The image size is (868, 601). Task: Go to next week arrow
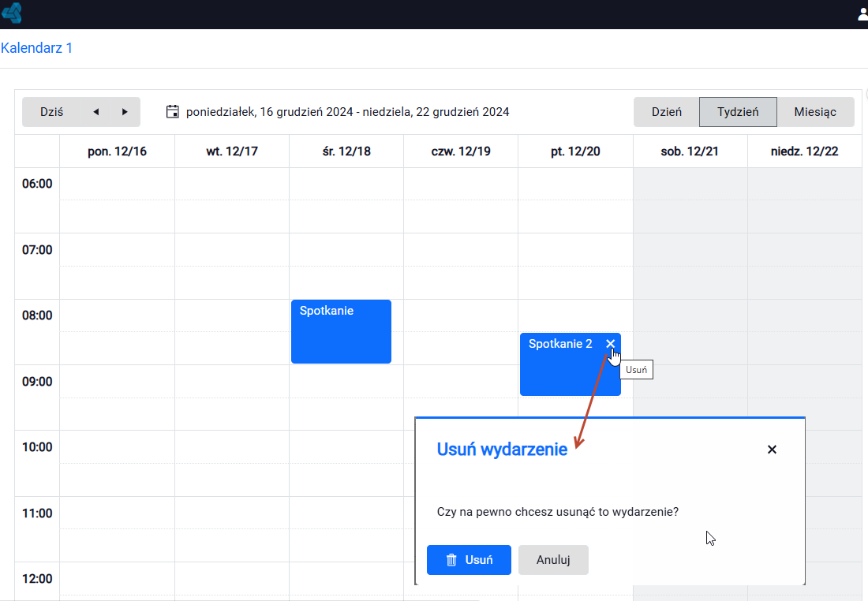coord(125,112)
